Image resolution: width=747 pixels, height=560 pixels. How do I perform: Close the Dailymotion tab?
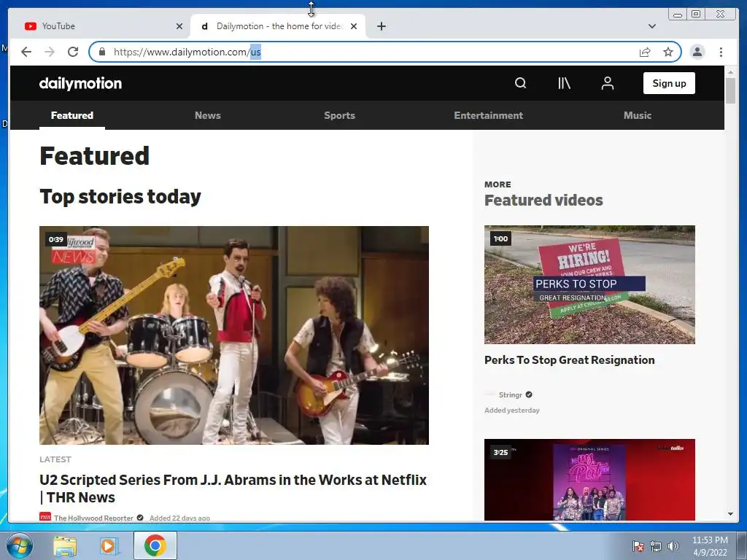click(354, 26)
